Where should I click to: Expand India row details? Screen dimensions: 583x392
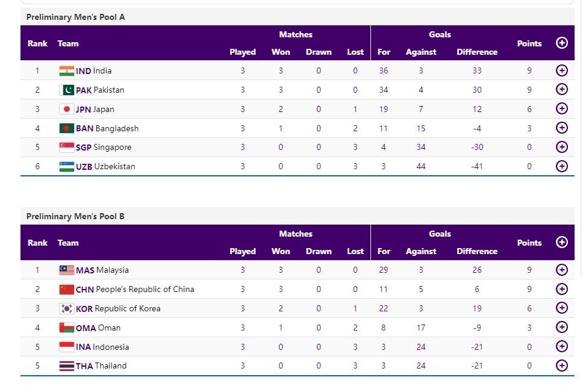[x=561, y=70]
